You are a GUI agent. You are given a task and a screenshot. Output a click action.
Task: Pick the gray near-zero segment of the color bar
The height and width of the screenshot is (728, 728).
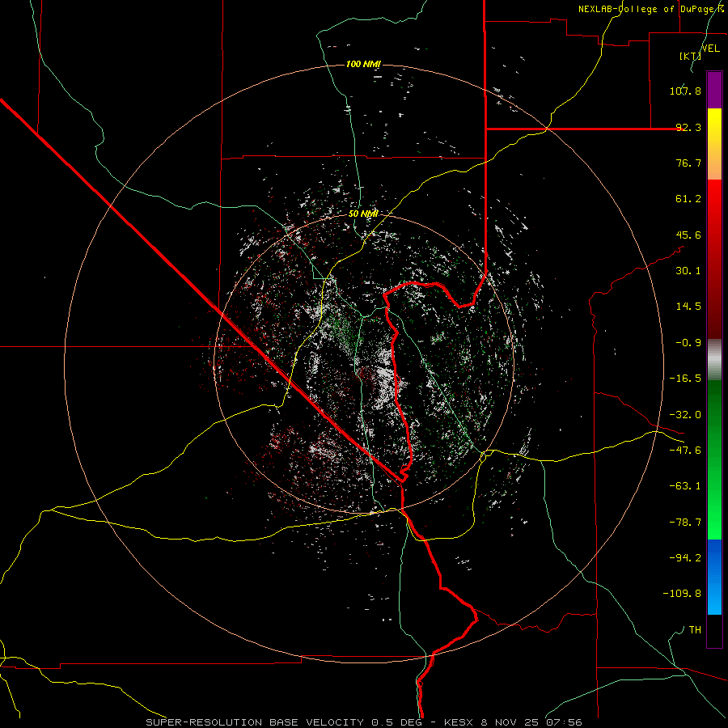pos(714,360)
